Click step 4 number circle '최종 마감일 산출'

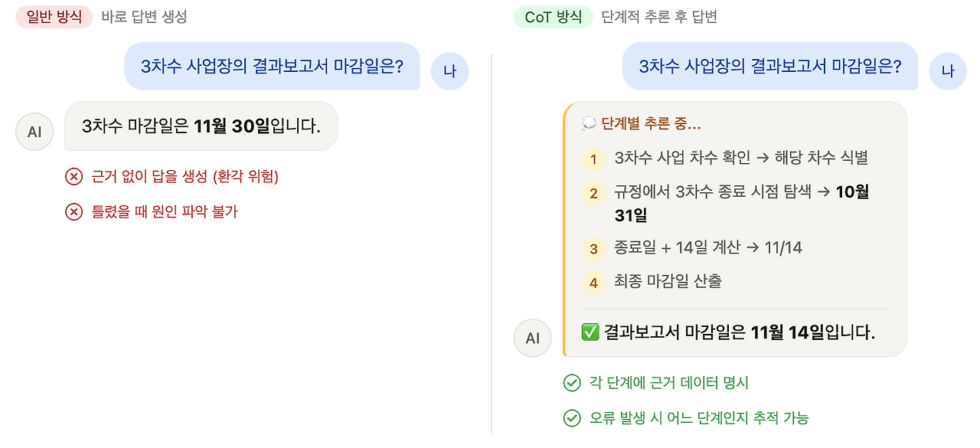click(x=593, y=283)
